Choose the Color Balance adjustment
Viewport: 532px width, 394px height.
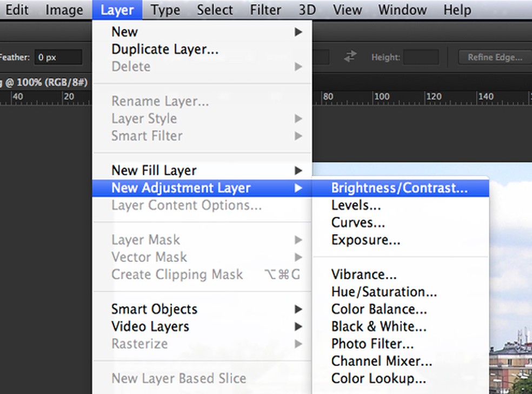(380, 309)
